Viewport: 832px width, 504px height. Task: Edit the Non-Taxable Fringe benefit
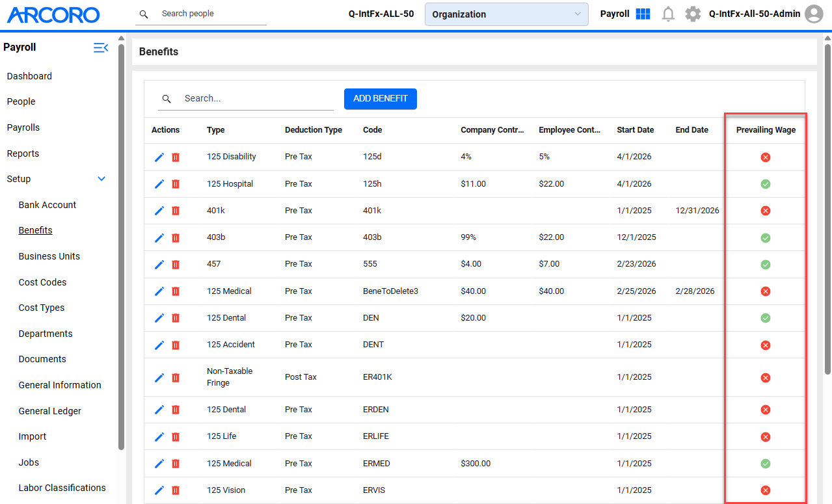click(159, 377)
